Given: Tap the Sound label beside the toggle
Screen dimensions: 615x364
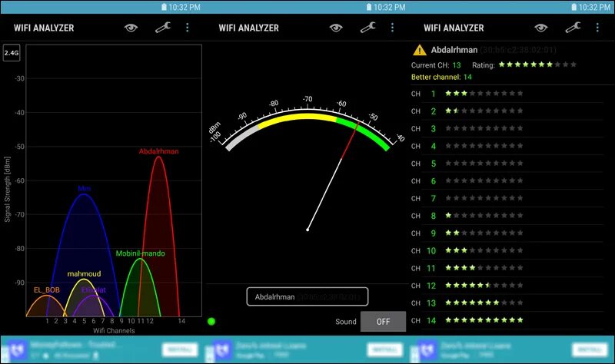Looking at the screenshot, I should pos(345,322).
